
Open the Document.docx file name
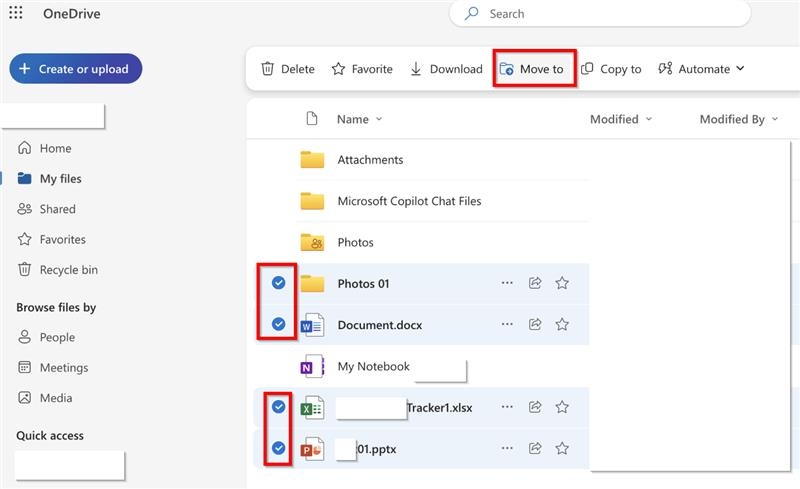click(380, 325)
